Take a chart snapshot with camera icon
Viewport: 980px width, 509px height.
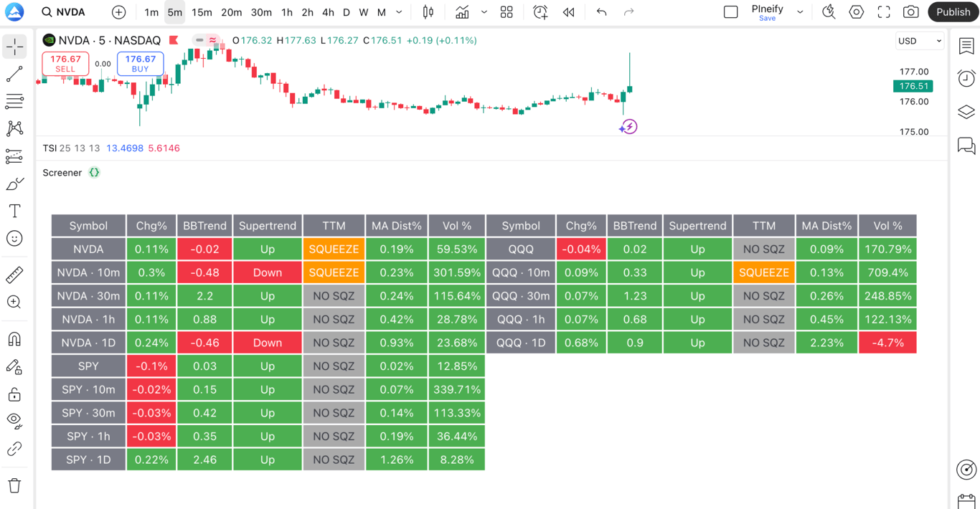pos(910,12)
